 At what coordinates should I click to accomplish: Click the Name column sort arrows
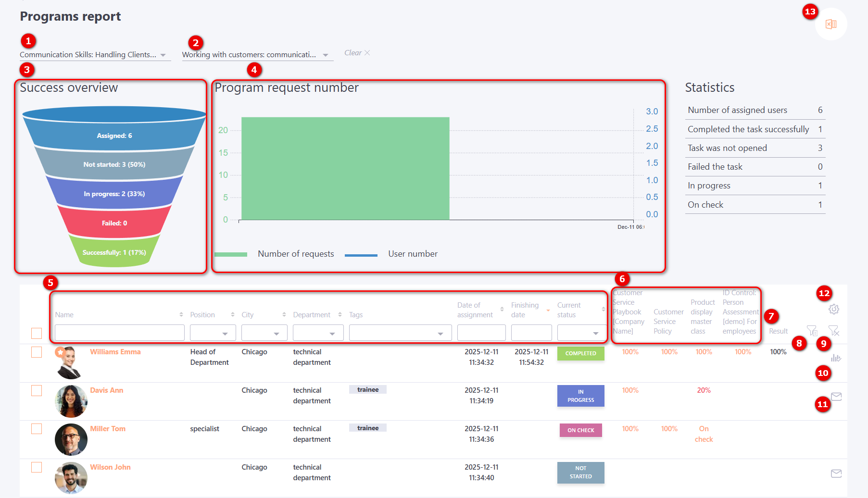(x=181, y=314)
